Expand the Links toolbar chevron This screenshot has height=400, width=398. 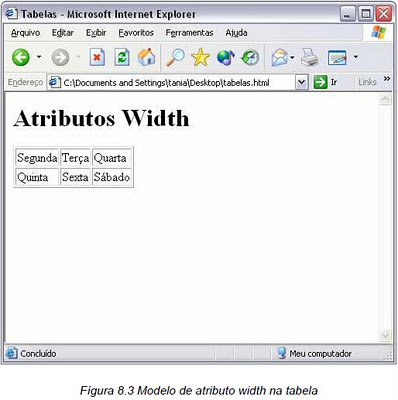click(x=387, y=79)
